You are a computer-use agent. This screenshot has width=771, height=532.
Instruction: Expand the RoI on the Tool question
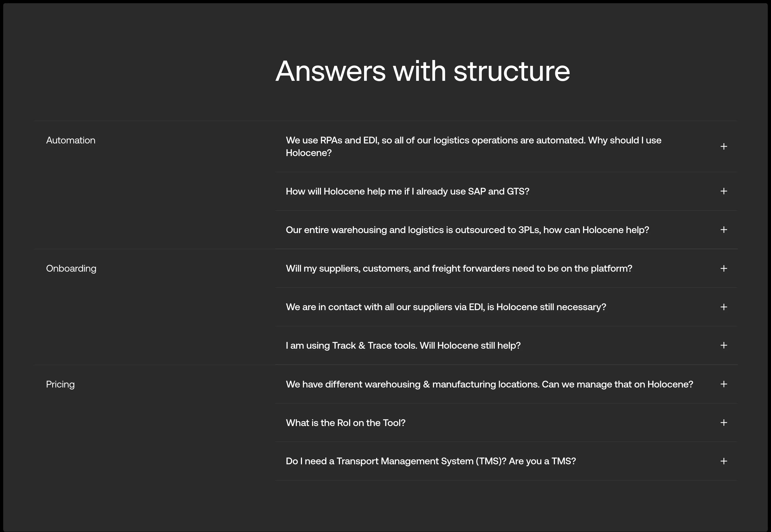pyautogui.click(x=724, y=422)
